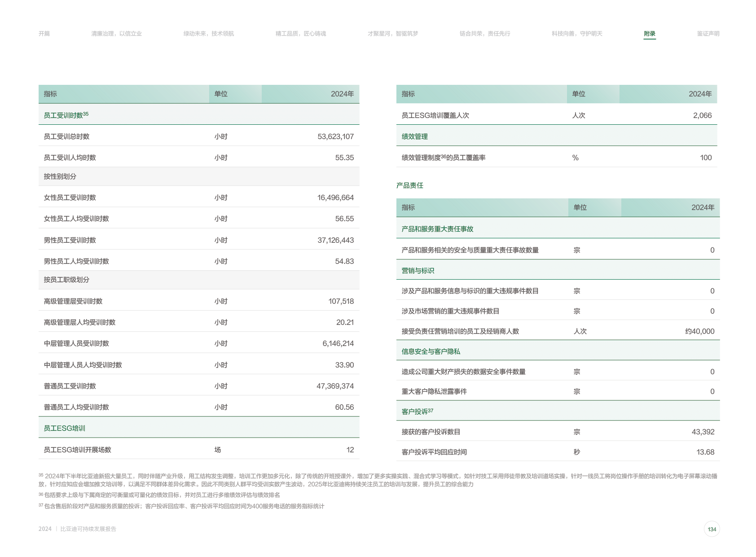The height and width of the screenshot is (557, 756).
Task: Click the 链合共荣，责任先行 navigation tab
Action: tap(484, 34)
